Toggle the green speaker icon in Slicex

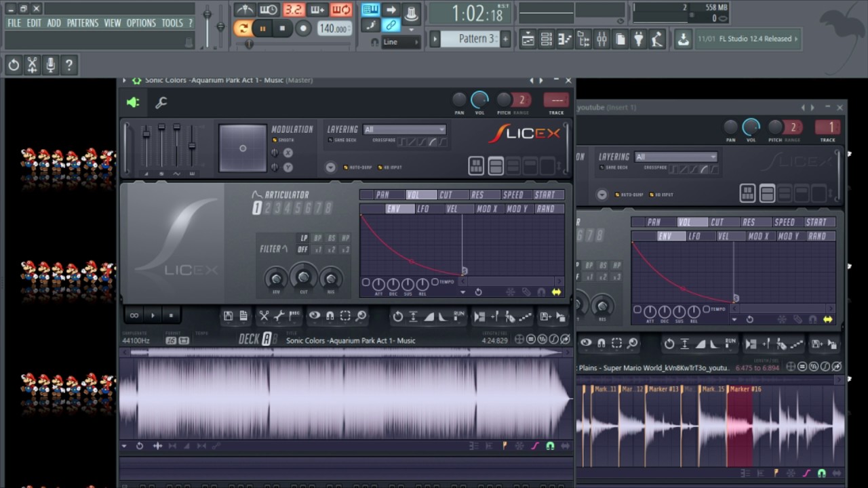tap(133, 102)
